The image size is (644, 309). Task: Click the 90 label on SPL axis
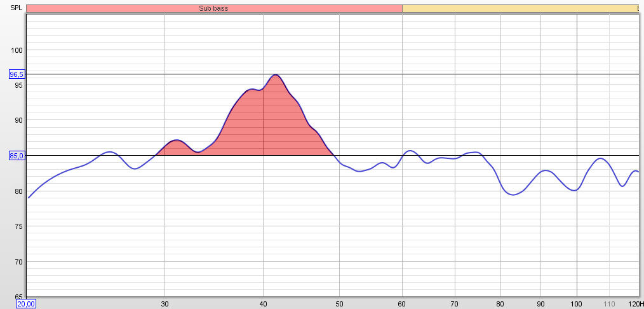point(19,120)
